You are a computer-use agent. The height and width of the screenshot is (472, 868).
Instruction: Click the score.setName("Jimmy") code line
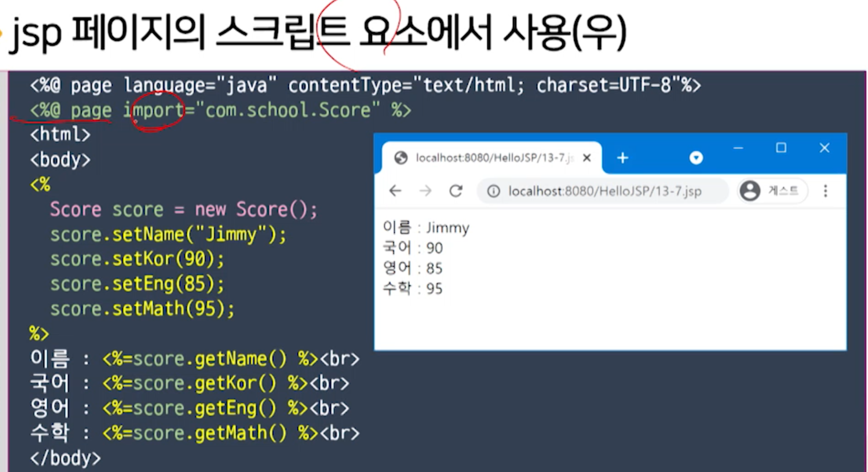tap(168, 235)
